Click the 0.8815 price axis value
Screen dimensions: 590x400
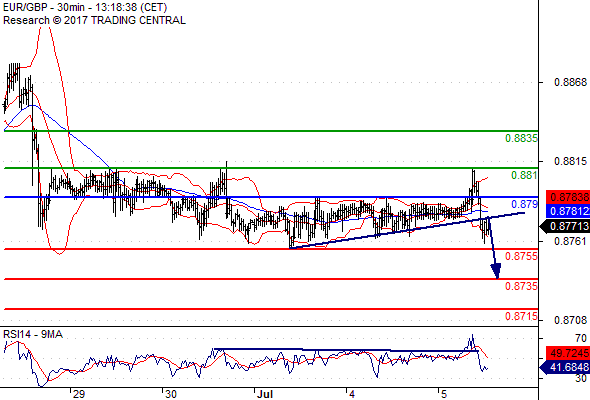(x=570, y=161)
